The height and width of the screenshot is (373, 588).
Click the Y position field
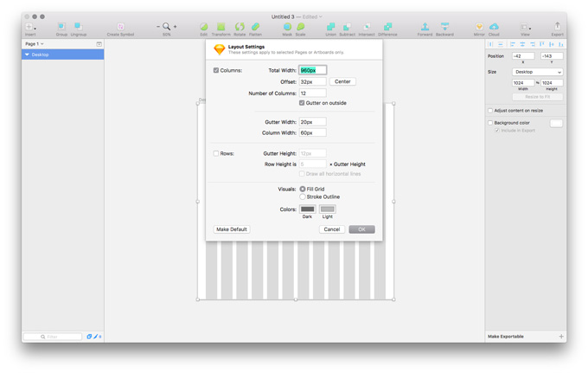coord(552,56)
